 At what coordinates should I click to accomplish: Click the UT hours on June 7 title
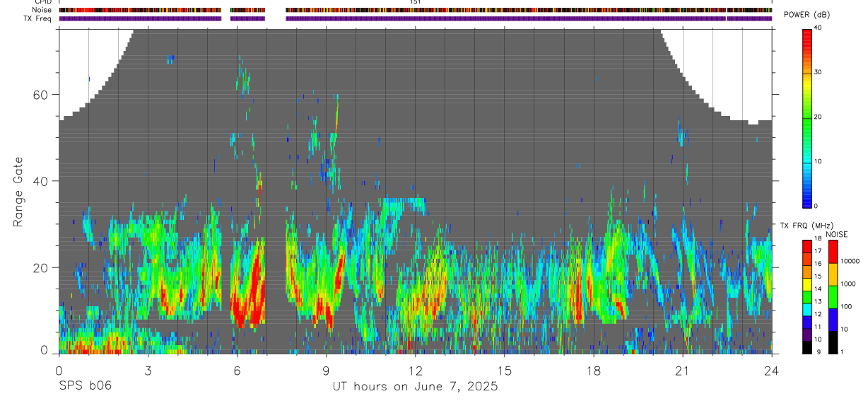click(416, 386)
